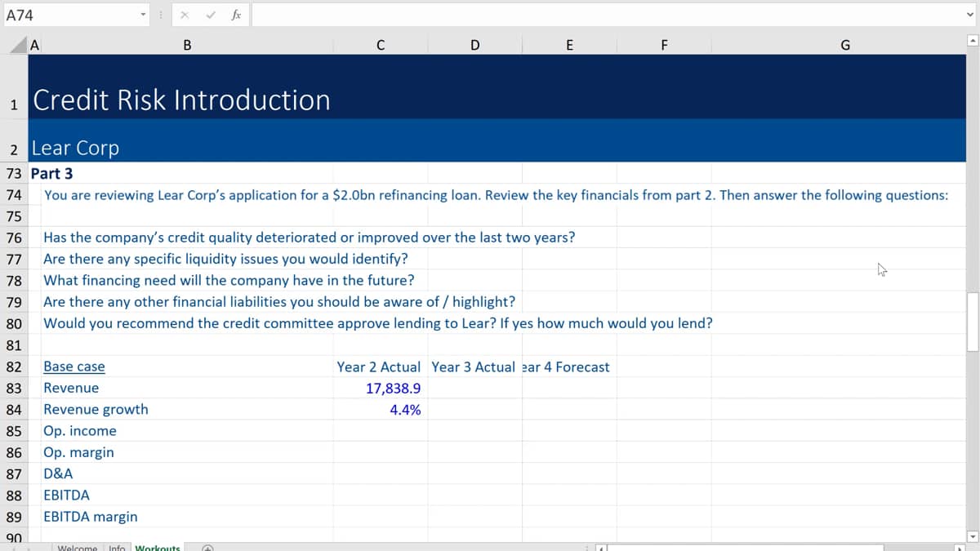This screenshot has width=980, height=551.
Task: Select column G header
Action: (x=844, y=46)
